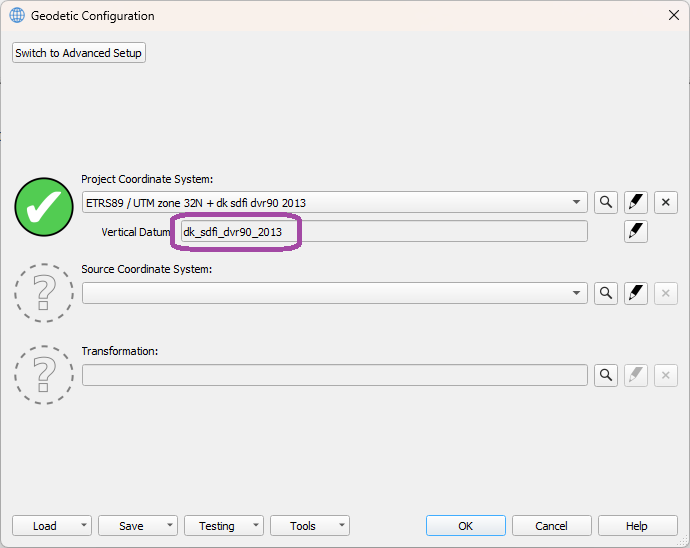Edit the Vertical Datum setting
This screenshot has width=690, height=548.
click(x=636, y=232)
